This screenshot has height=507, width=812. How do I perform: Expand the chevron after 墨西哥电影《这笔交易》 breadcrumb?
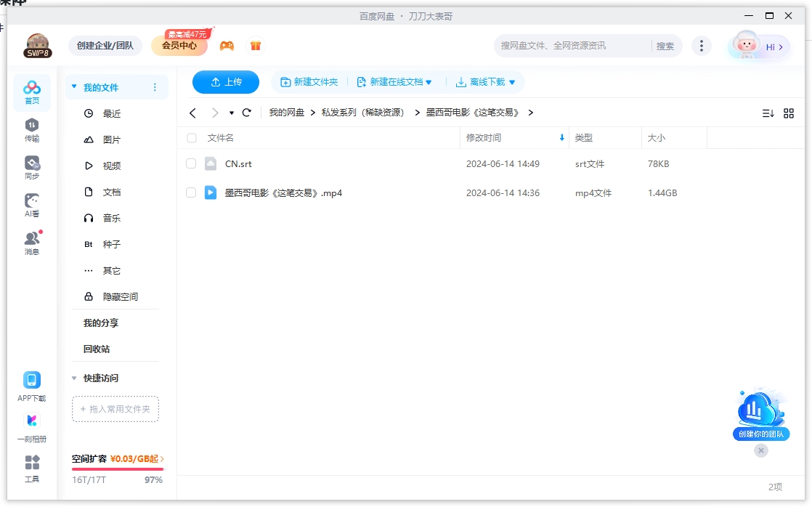click(x=530, y=113)
